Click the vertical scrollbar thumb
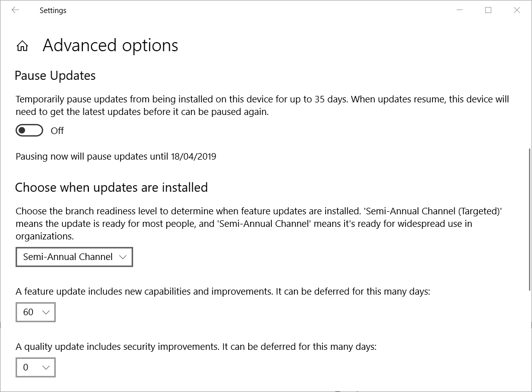The height and width of the screenshot is (392, 532). [530, 219]
